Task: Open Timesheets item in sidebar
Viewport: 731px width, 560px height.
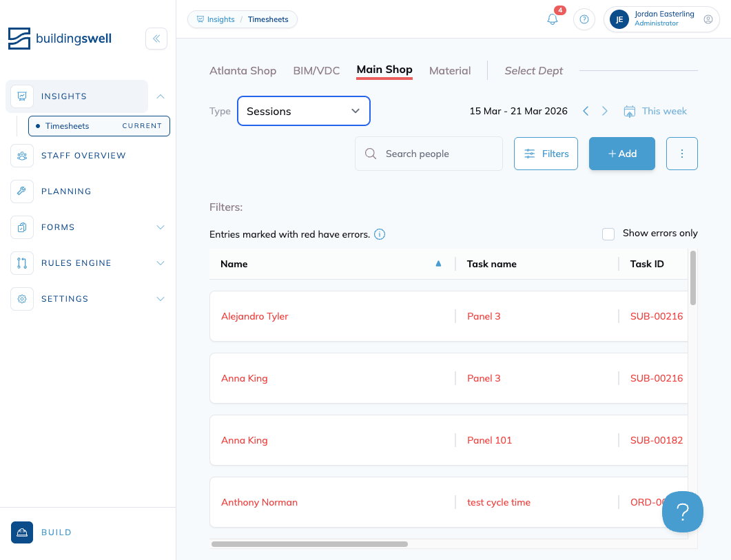Action: tap(99, 126)
